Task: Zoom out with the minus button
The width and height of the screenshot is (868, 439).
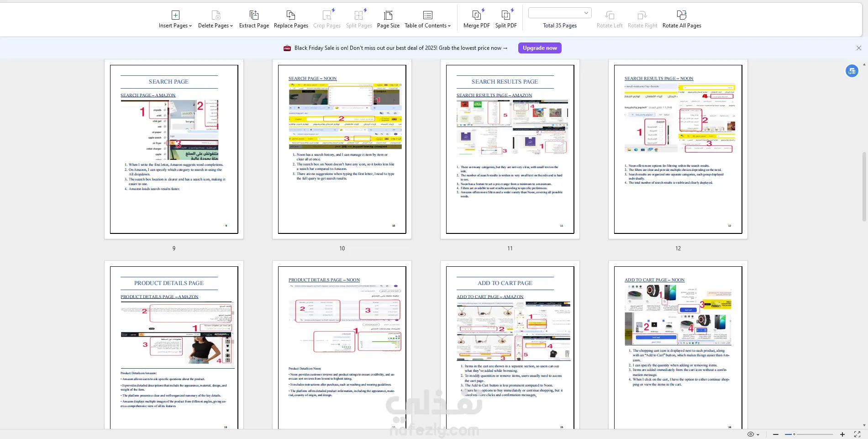Action: (x=776, y=434)
